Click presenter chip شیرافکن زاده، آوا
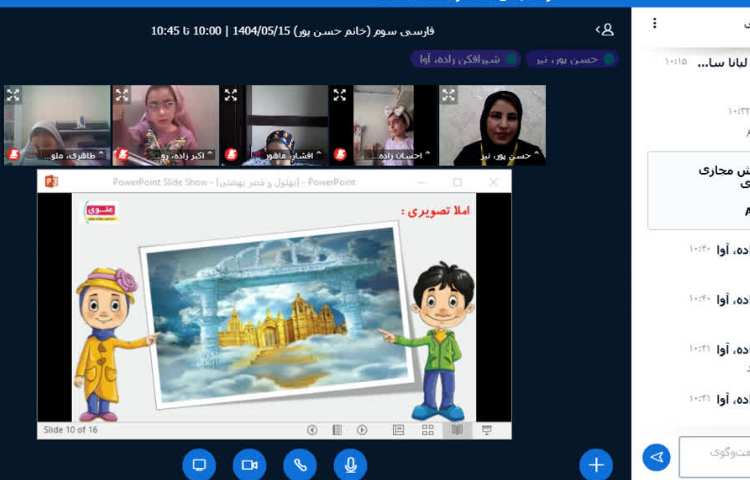Image resolution: width=750 pixels, height=480 pixels. 465,59
